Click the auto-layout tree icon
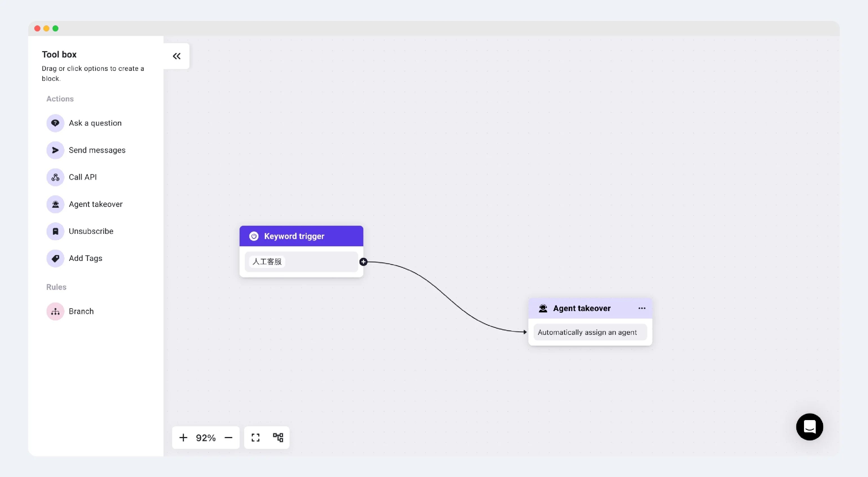 point(278,438)
